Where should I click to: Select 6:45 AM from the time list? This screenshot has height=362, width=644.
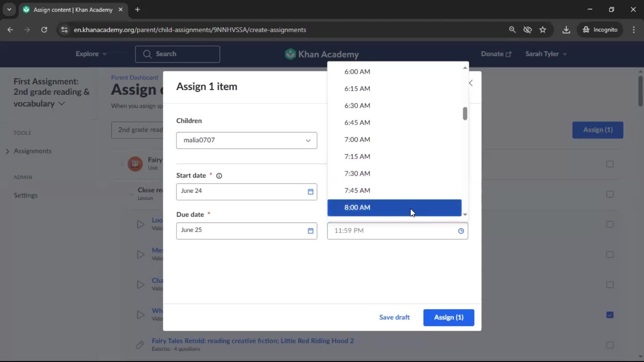coord(394,123)
